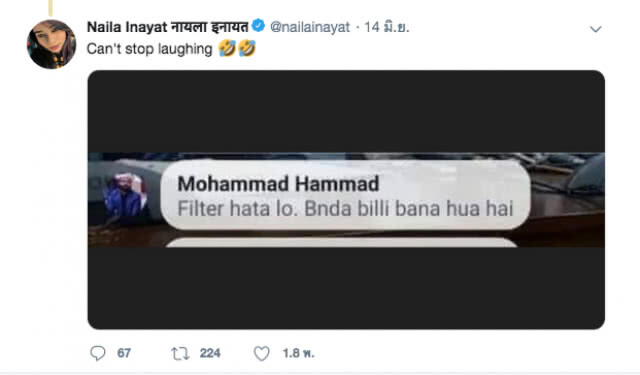Open the @nailainayat handle link
The height and width of the screenshot is (375, 640).
click(310, 27)
